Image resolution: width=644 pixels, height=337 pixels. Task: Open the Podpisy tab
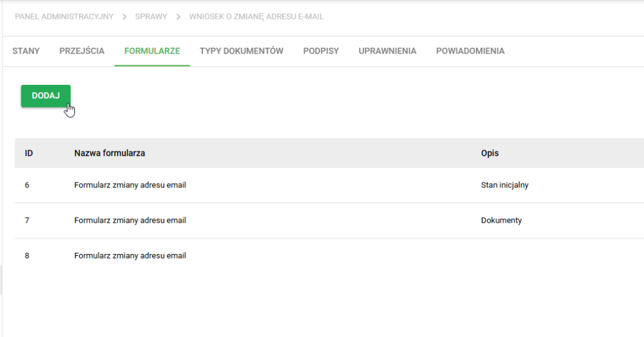[x=321, y=51]
